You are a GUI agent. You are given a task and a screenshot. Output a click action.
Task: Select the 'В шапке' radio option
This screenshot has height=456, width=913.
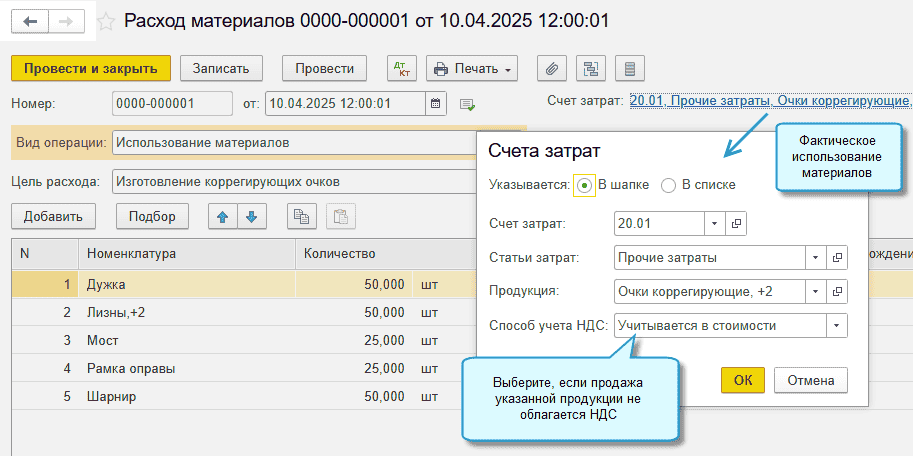coord(585,185)
